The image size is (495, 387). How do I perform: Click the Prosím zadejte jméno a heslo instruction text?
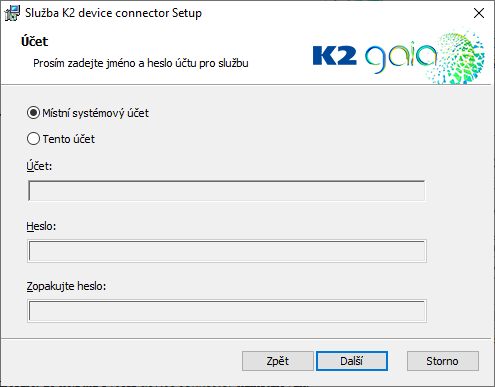pyautogui.click(x=141, y=63)
